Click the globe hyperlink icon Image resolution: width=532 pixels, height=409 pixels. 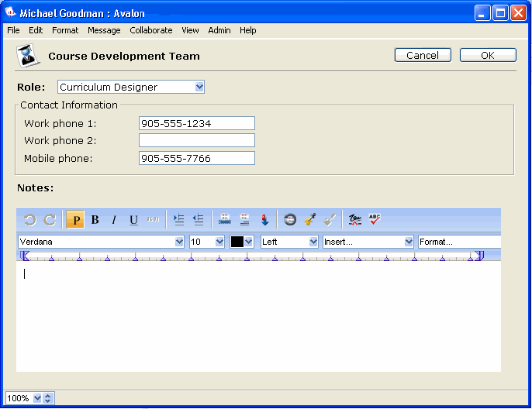[x=290, y=220]
